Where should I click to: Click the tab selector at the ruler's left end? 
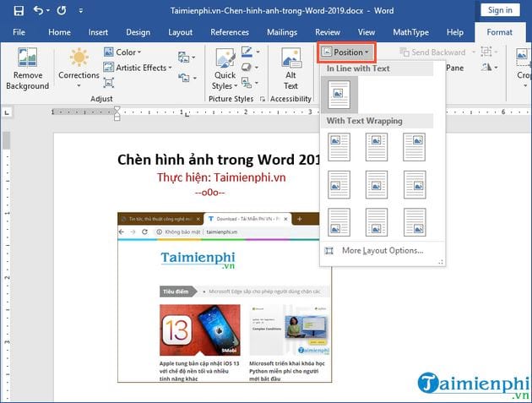[7, 112]
